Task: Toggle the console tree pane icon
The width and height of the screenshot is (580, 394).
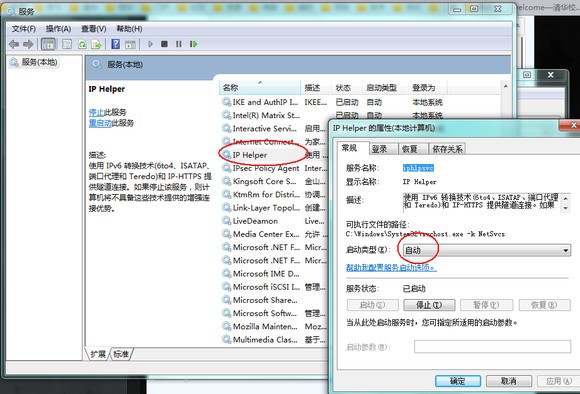Action: [48, 44]
